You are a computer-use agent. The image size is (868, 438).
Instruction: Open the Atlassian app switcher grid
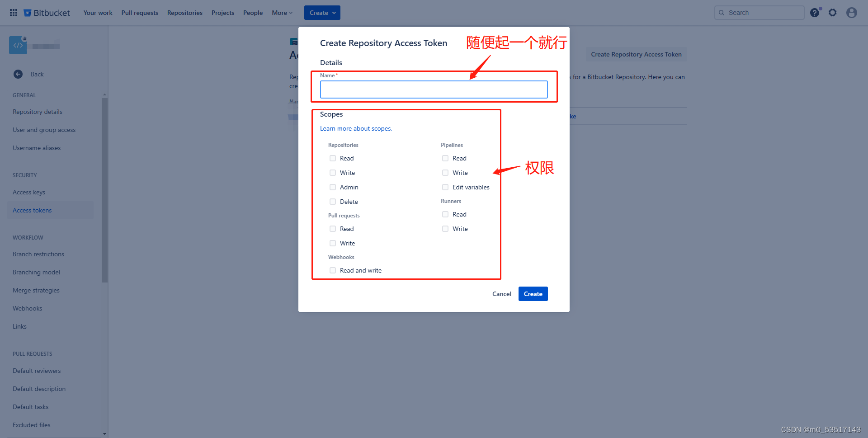13,12
